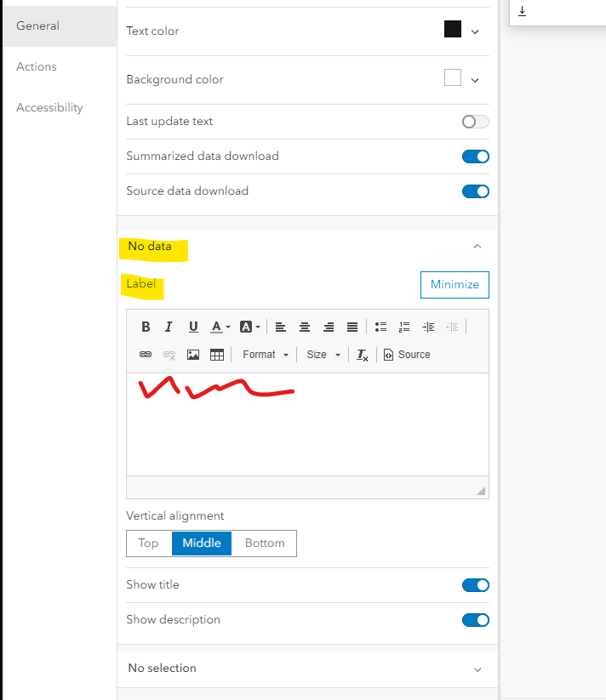Remove formatting using the Tx icon
The height and width of the screenshot is (700, 606).
pyautogui.click(x=362, y=355)
